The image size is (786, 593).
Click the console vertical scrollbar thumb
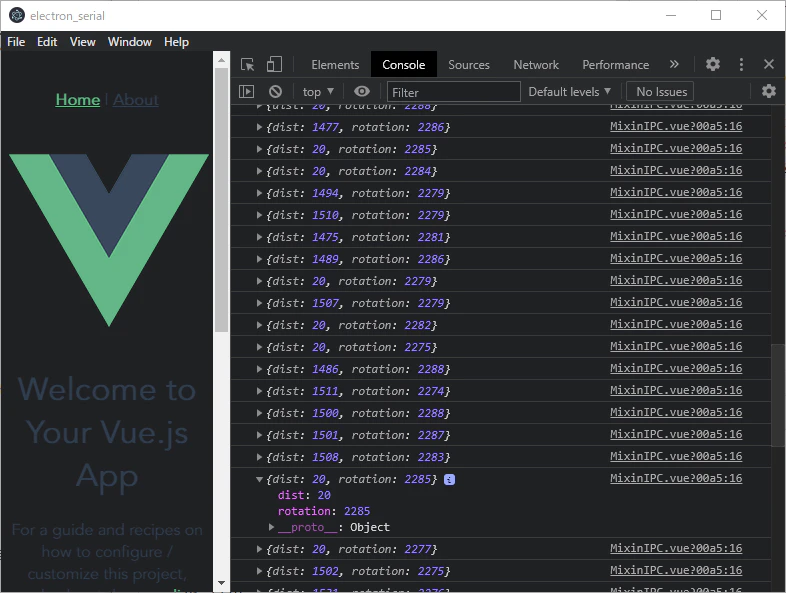coord(778,395)
